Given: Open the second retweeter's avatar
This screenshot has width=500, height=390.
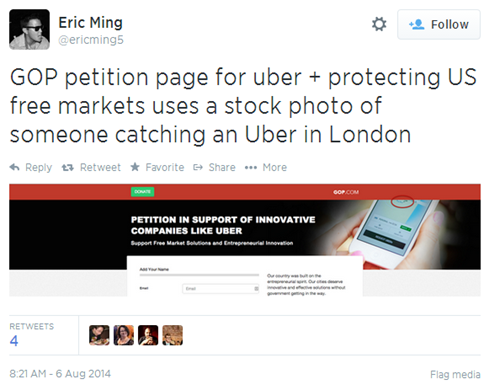Looking at the screenshot, I should click(x=124, y=335).
